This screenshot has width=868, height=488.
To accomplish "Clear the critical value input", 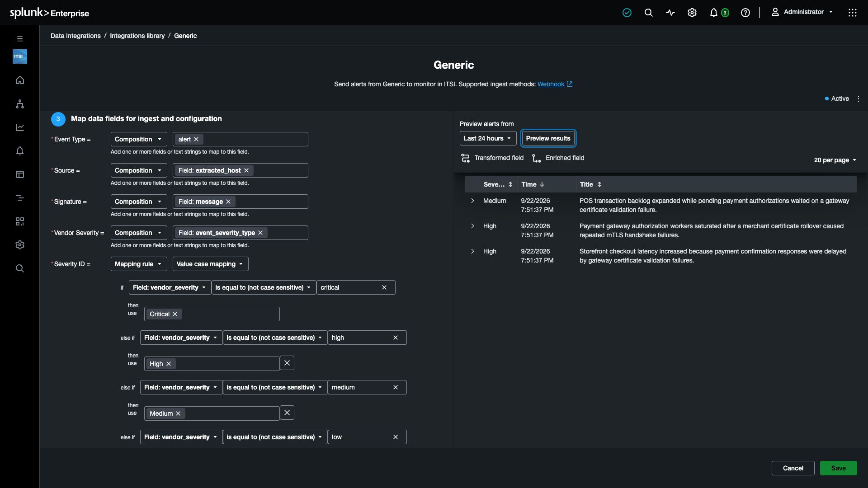I will click(x=384, y=287).
